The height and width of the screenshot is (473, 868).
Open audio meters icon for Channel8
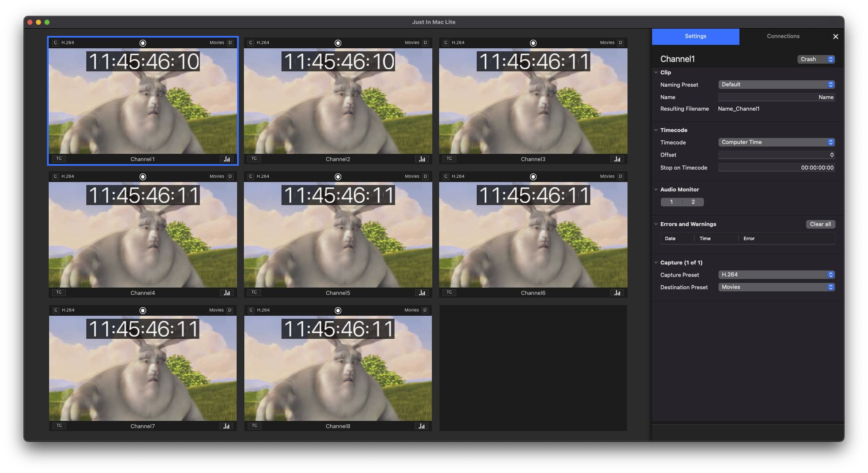pos(422,426)
